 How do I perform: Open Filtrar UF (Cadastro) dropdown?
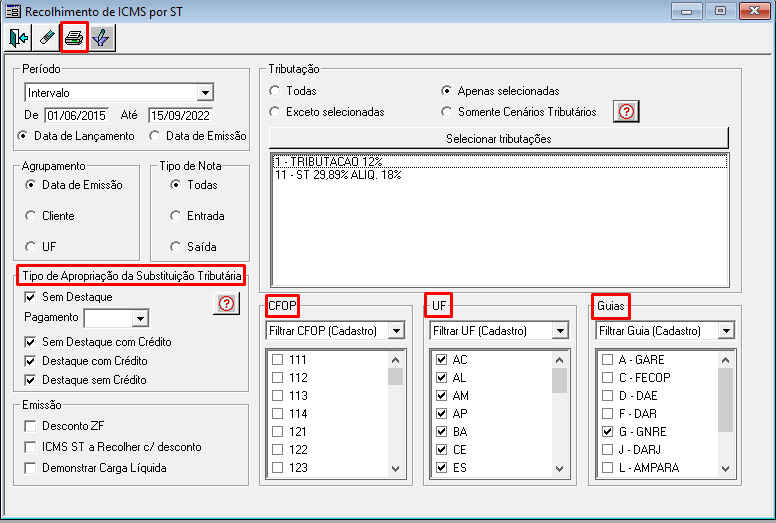pyautogui.click(x=560, y=331)
